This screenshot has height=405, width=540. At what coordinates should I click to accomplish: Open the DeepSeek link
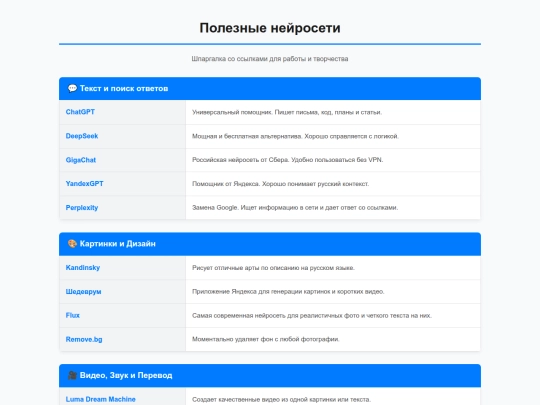tap(82, 136)
